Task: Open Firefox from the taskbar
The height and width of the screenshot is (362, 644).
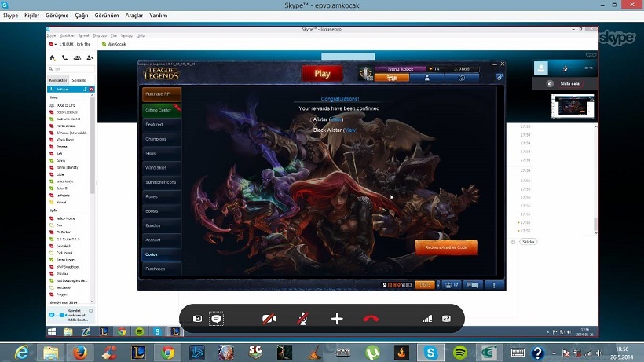Action: point(80,353)
